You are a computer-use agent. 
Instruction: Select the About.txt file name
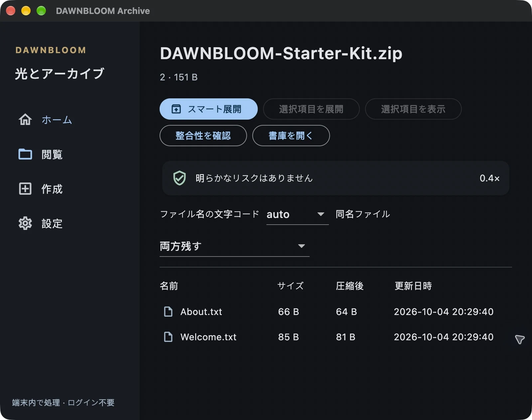click(x=201, y=312)
